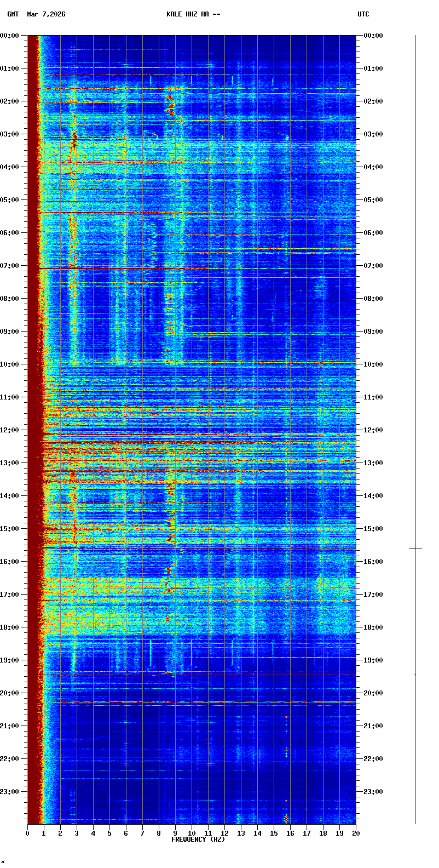Select the 07:00 time label on right axis
This screenshot has width=439, height=868.
coord(373,266)
